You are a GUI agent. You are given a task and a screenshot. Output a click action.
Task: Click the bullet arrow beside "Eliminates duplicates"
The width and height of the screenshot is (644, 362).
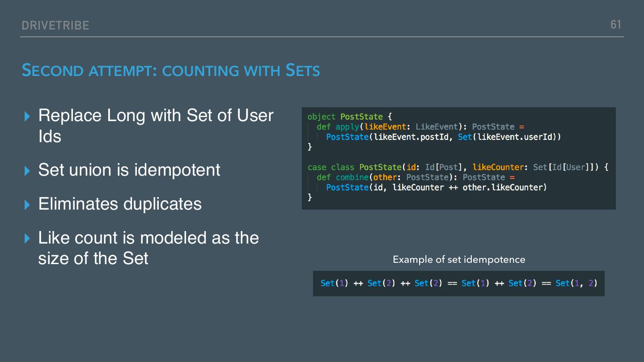tap(28, 205)
